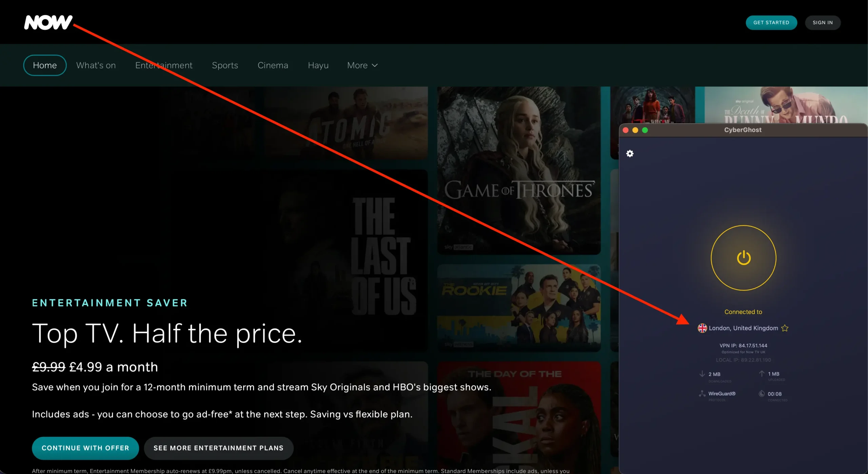Click the NOW logo
This screenshot has height=474, width=868.
47,22
